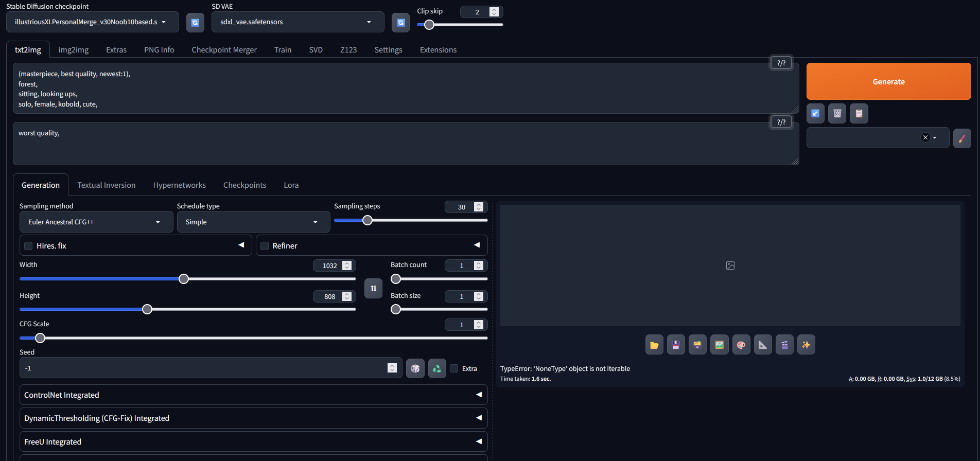This screenshot has width=980, height=461.
Task: Enable the Refiner checkbox
Action: (265, 246)
